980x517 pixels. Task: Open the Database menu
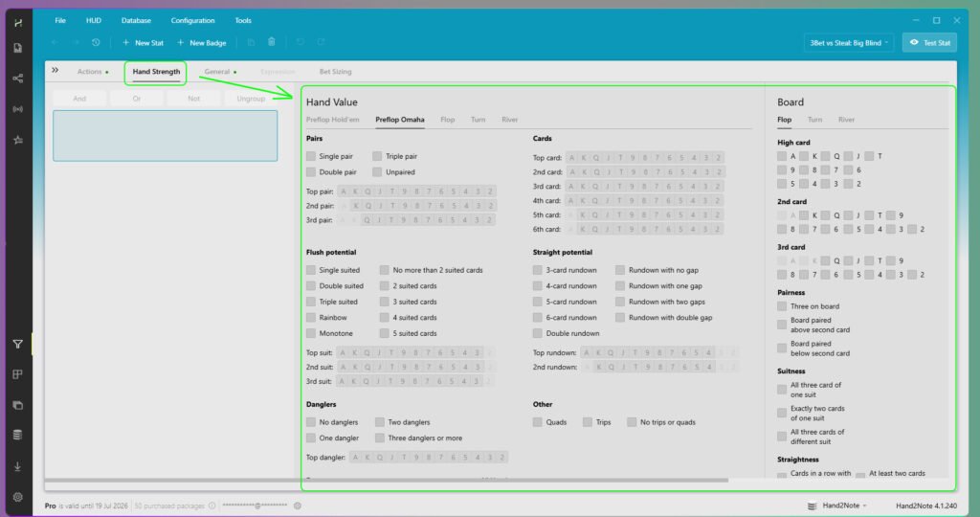click(x=136, y=21)
